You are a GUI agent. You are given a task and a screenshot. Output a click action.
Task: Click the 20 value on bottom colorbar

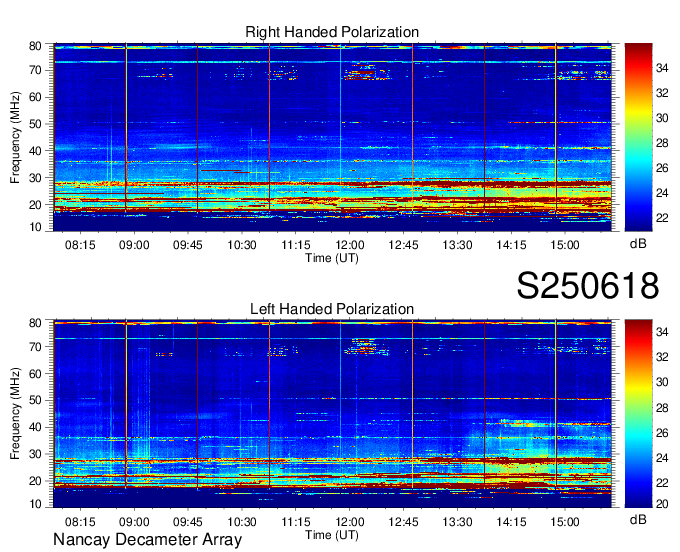662,503
